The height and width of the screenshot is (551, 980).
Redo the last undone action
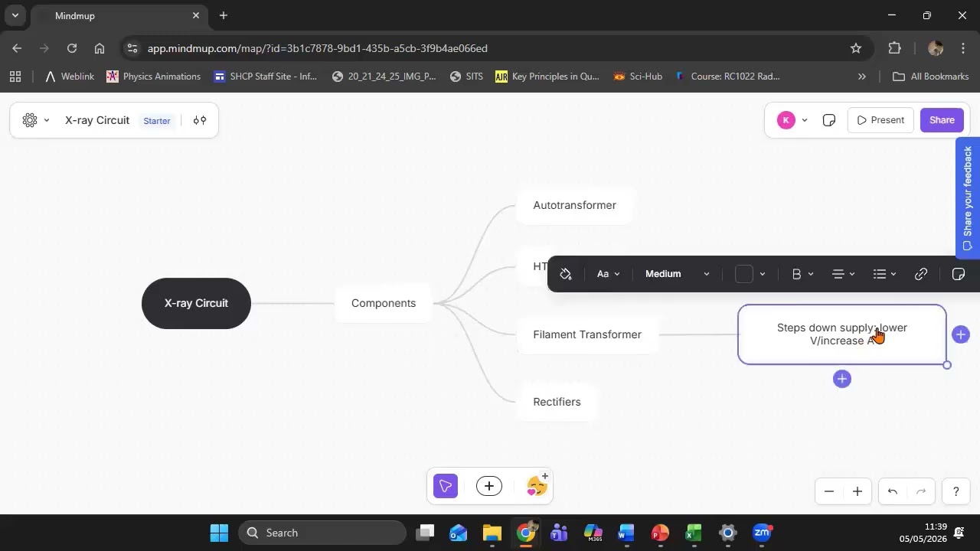[921, 491]
